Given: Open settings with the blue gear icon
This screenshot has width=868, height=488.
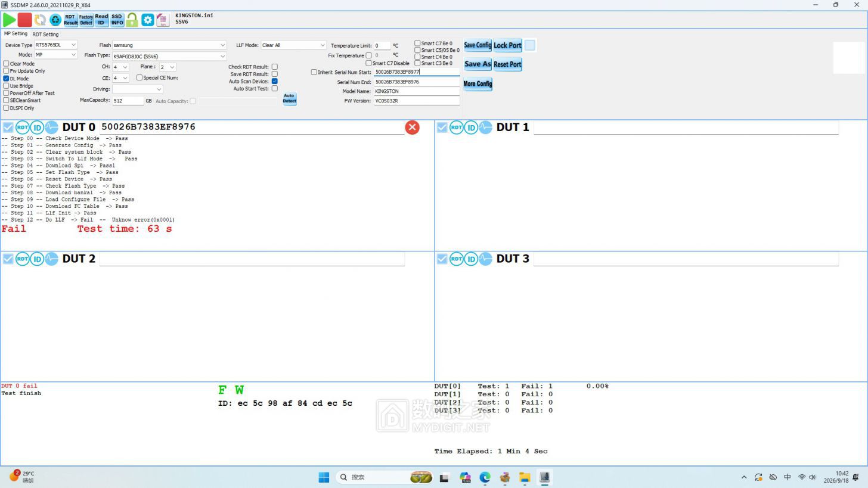Looking at the screenshot, I should coord(147,20).
